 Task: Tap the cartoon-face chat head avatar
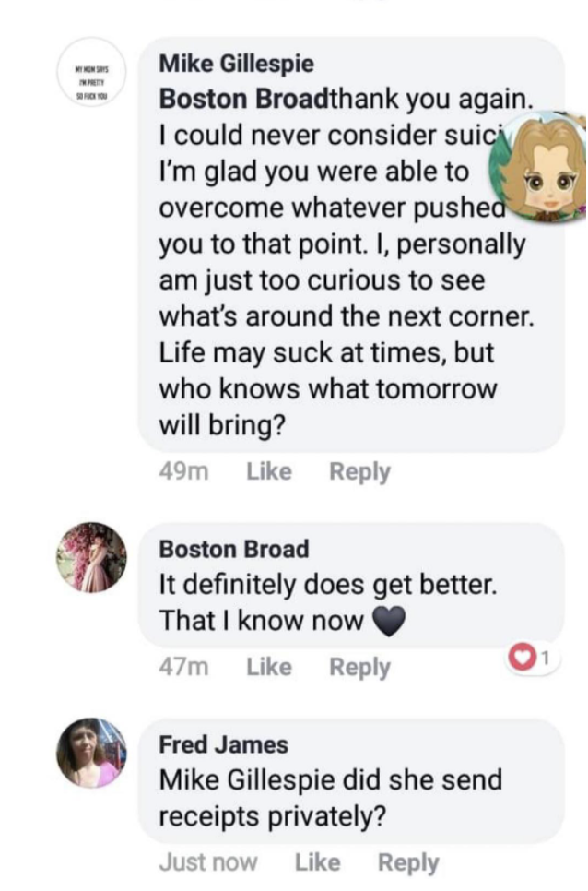click(x=548, y=166)
